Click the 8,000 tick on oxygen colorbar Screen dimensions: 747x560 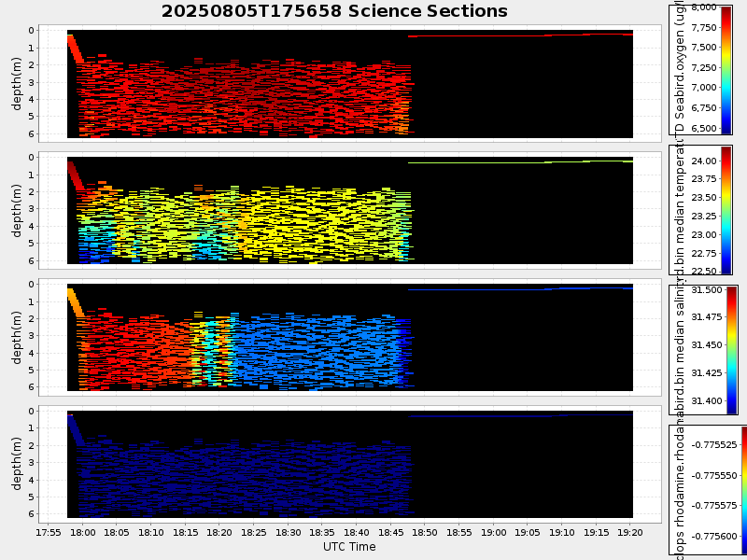[703, 7]
